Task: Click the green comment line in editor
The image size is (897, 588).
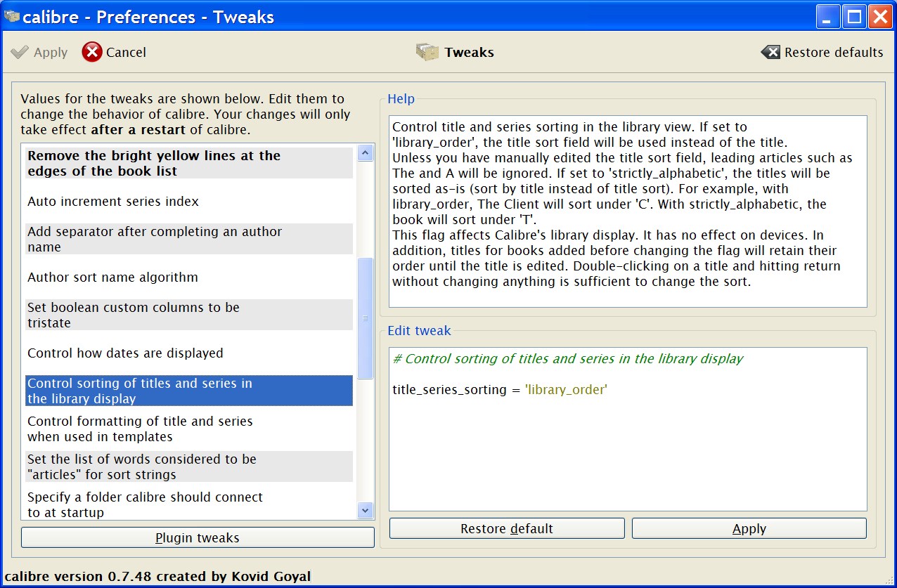Action: pos(567,358)
